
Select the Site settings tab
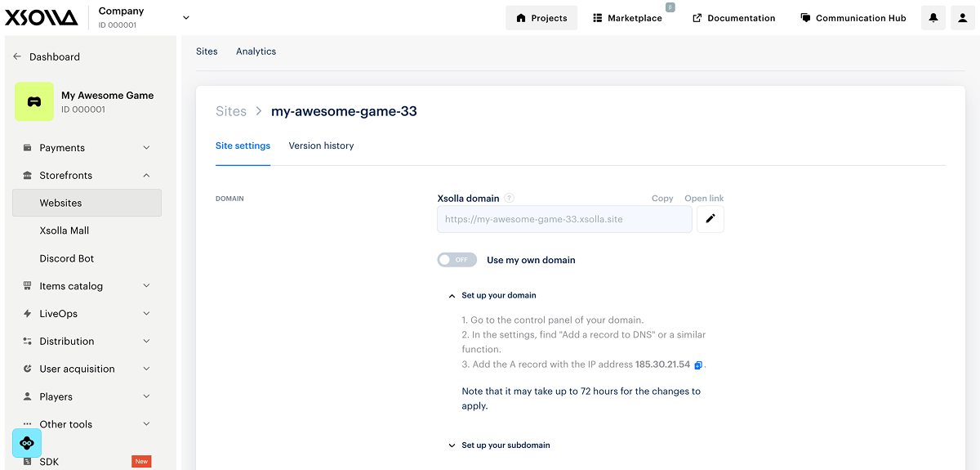pos(243,145)
